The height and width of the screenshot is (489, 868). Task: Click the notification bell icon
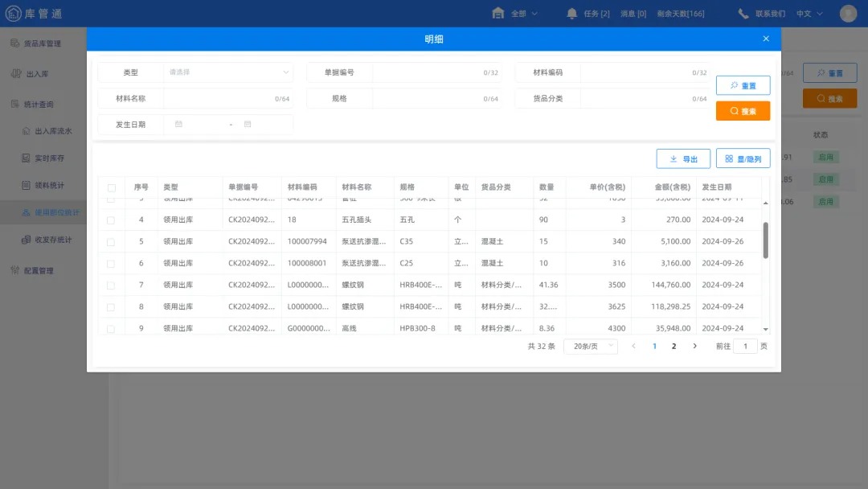[573, 13]
